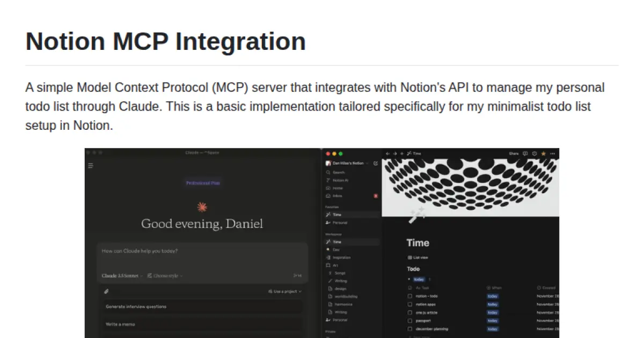Collapse the 'today' group in the Todo list
The width and height of the screenshot is (644, 338).
[409, 279]
